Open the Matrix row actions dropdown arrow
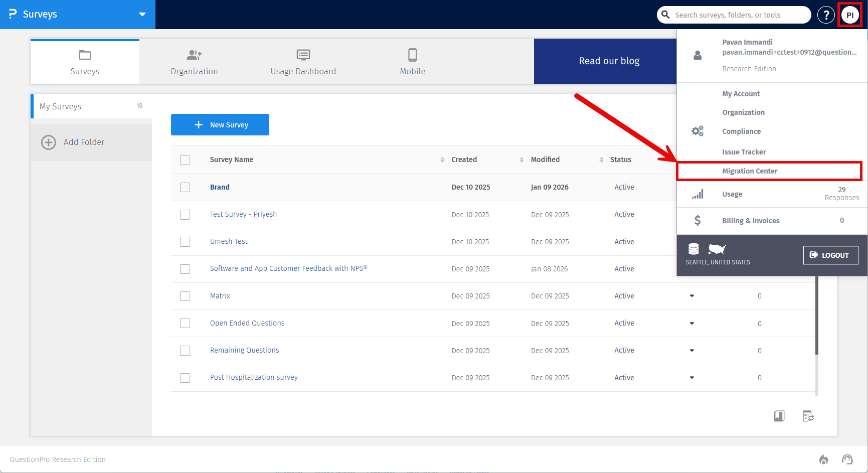 click(691, 296)
